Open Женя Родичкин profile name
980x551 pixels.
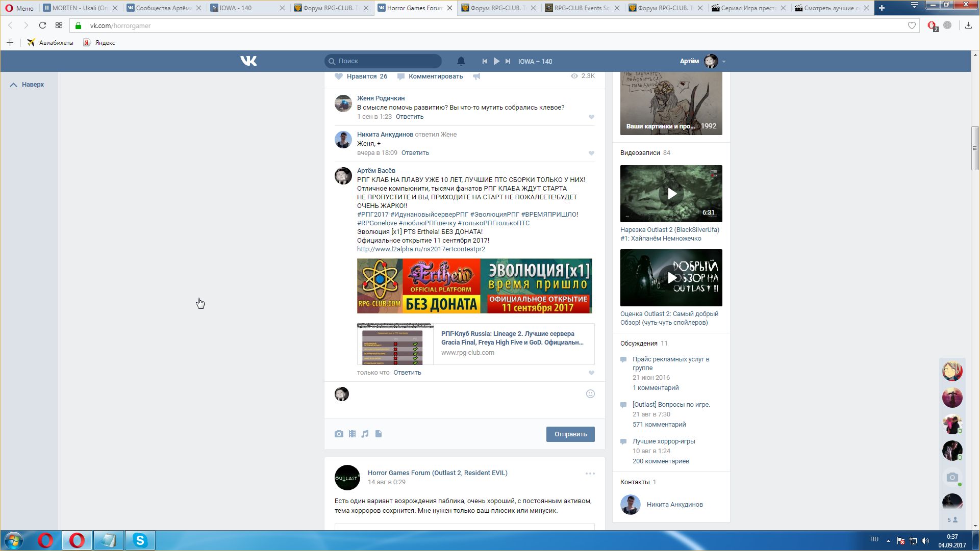pyautogui.click(x=381, y=98)
